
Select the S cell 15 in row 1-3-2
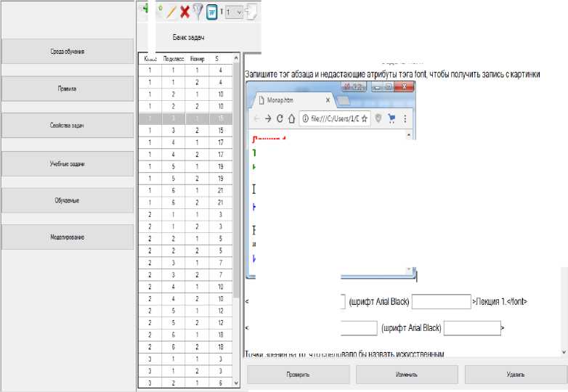[x=221, y=131]
